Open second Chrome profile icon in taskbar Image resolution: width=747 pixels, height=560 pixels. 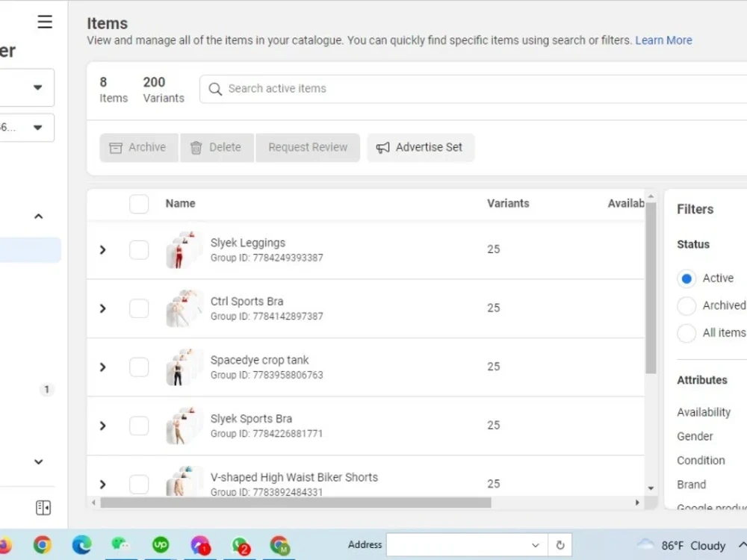(x=279, y=546)
